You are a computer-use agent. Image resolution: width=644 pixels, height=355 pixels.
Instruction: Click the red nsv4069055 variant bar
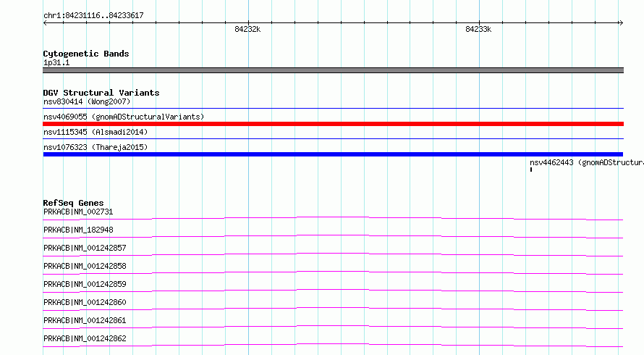[x=333, y=124]
